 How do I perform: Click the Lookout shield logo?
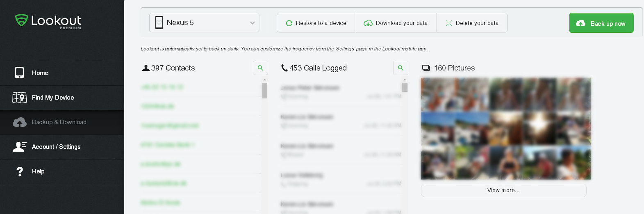[x=21, y=20]
